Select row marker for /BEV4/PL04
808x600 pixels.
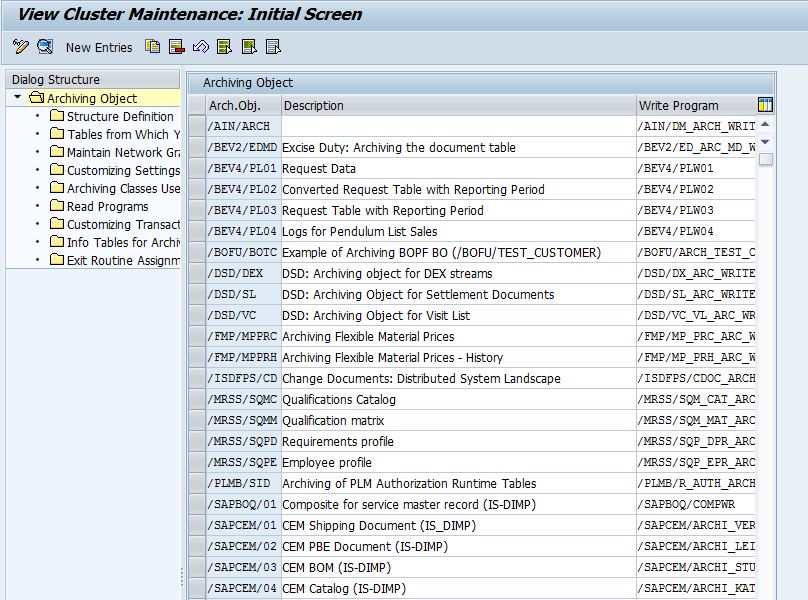point(197,231)
